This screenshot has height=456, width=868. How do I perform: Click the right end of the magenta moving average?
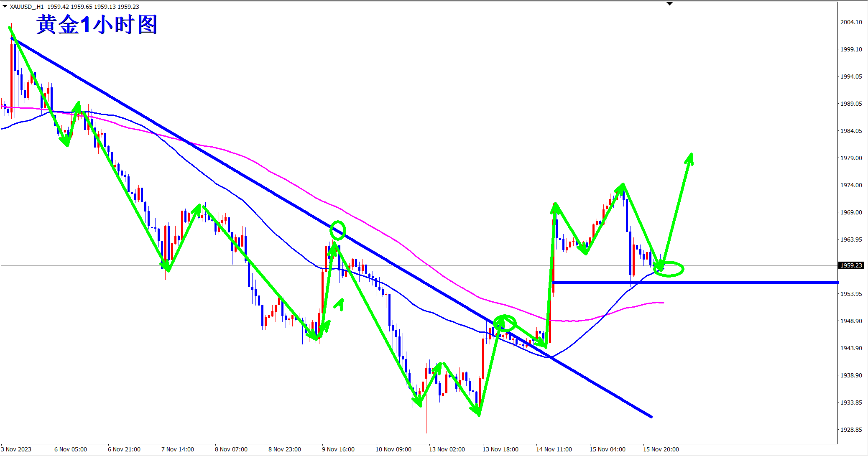click(663, 303)
